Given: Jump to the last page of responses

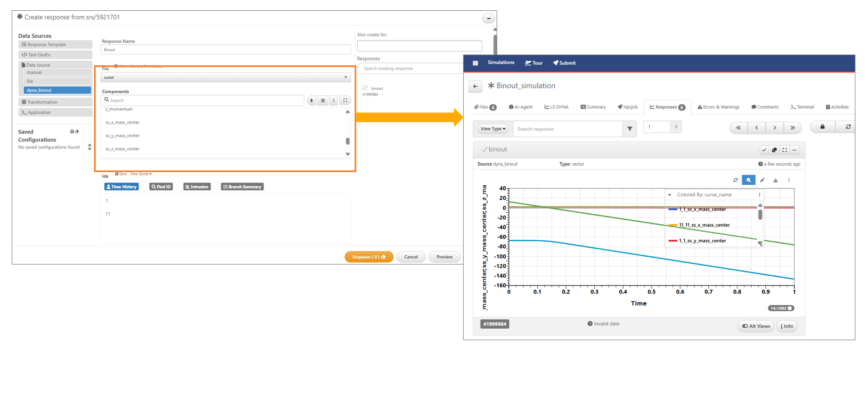Looking at the screenshot, I should pos(792,127).
